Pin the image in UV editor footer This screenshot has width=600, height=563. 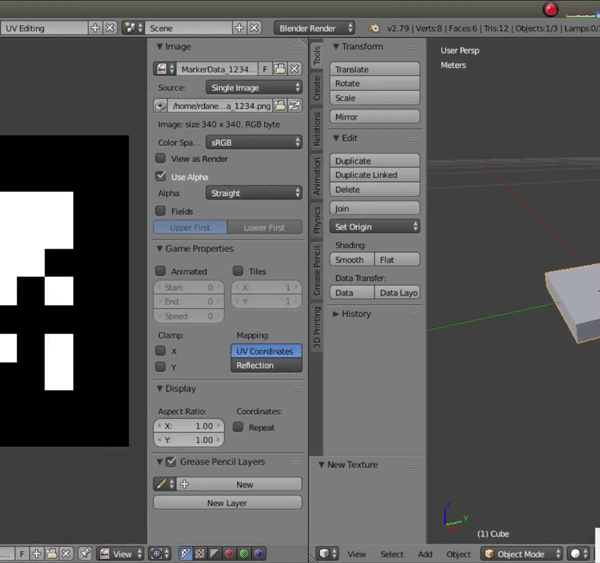click(x=85, y=553)
